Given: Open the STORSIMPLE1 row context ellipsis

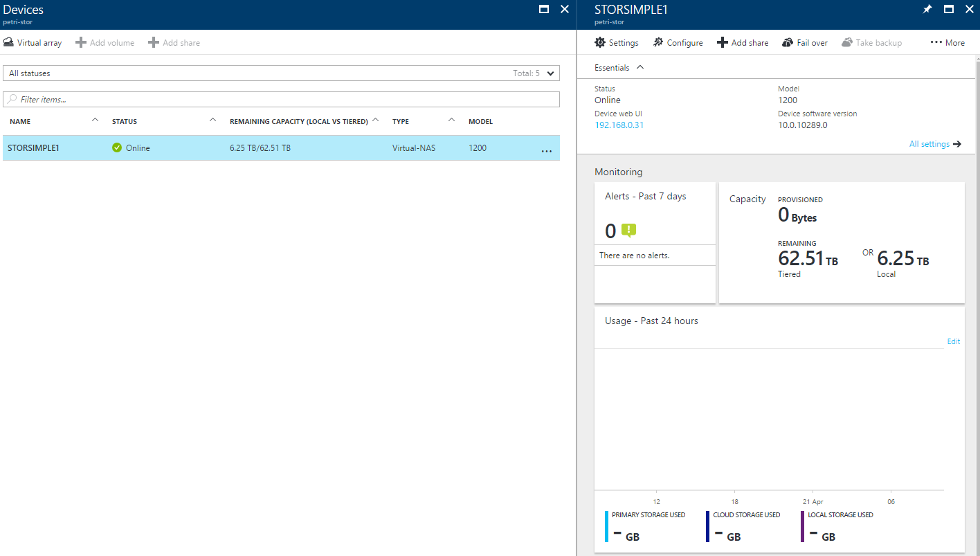Looking at the screenshot, I should pos(547,150).
